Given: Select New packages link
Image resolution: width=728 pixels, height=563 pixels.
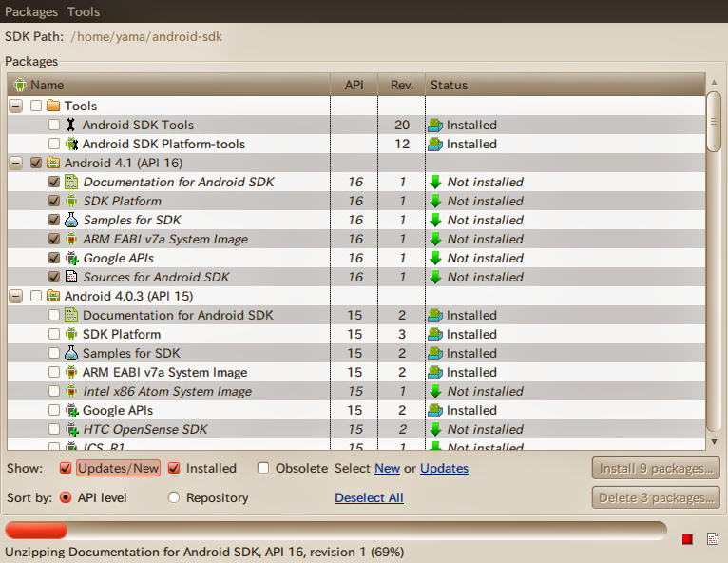Looking at the screenshot, I should tap(387, 468).
